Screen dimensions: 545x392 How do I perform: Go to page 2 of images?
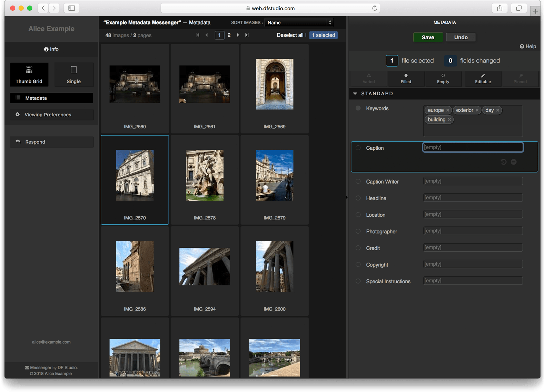(x=229, y=35)
